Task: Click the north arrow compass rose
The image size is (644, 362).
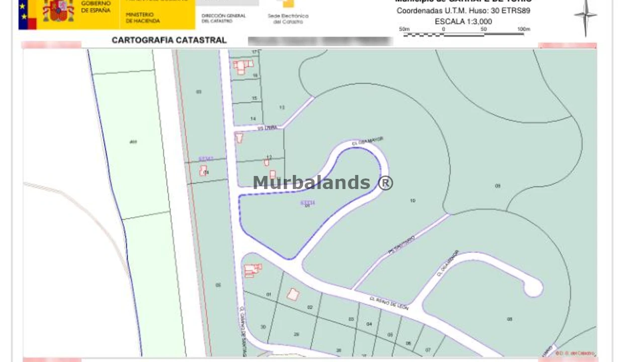Action: [585, 16]
